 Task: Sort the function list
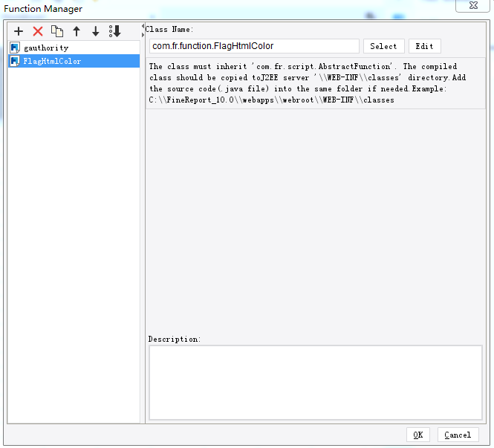click(x=114, y=31)
